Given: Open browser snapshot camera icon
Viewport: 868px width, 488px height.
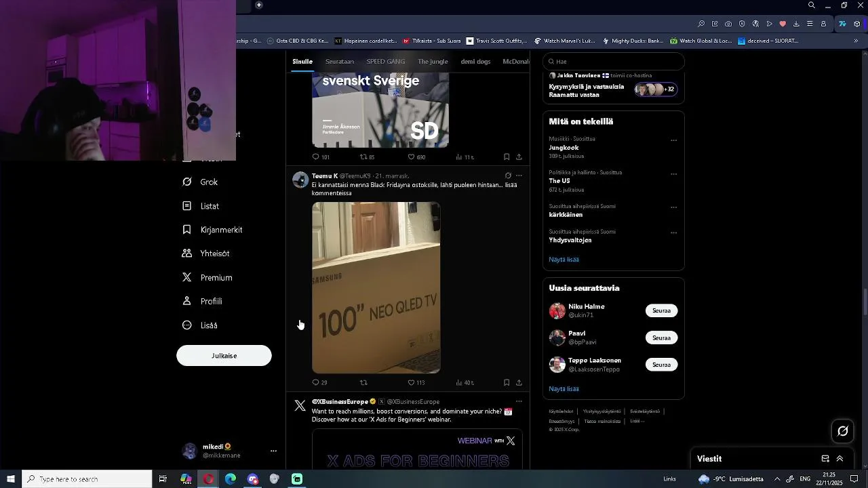Looking at the screenshot, I should (x=728, y=24).
